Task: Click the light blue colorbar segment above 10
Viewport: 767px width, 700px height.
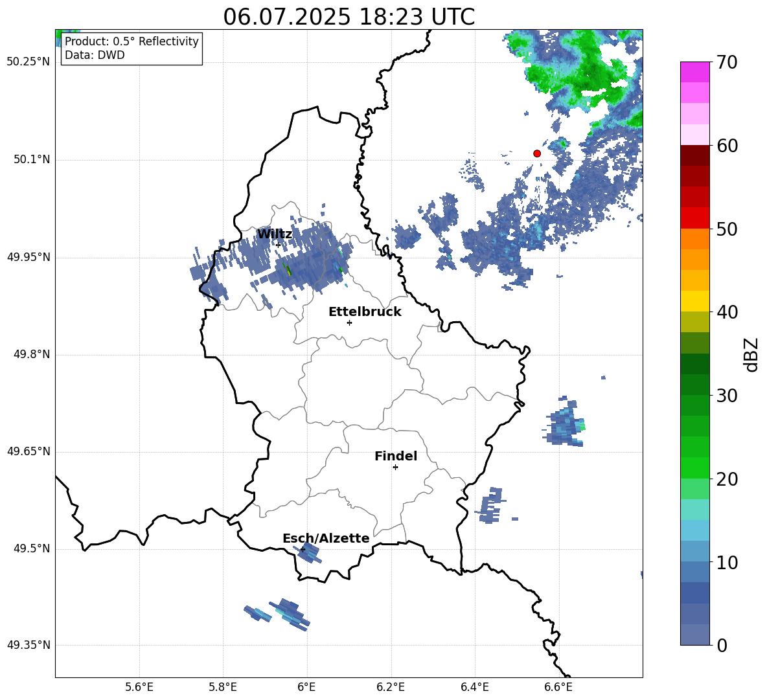Action: click(694, 530)
